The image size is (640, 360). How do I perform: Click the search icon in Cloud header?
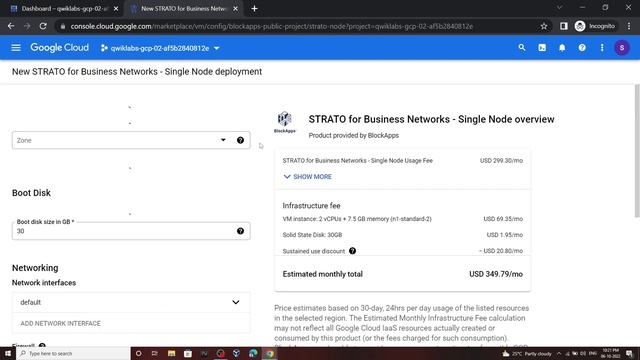click(x=522, y=48)
